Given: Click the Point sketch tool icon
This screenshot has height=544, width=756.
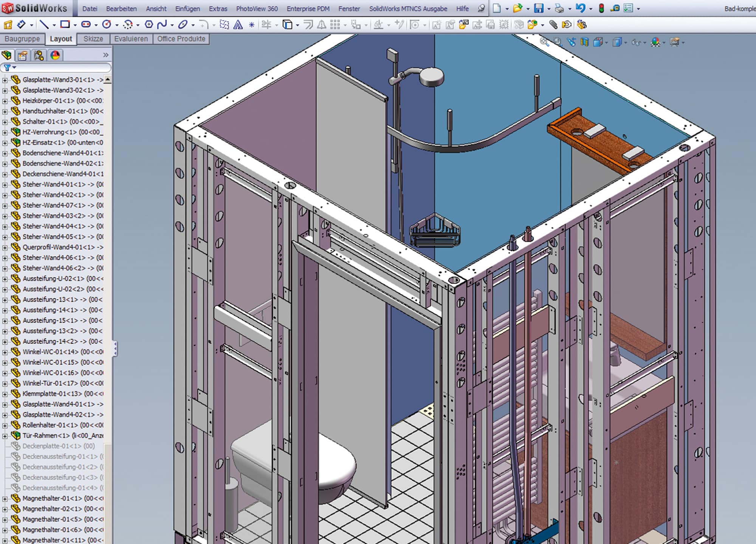Looking at the screenshot, I should click(252, 25).
